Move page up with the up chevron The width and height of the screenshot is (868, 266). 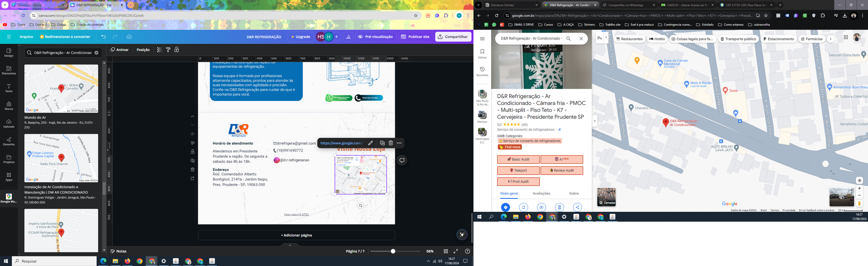[x=193, y=116]
